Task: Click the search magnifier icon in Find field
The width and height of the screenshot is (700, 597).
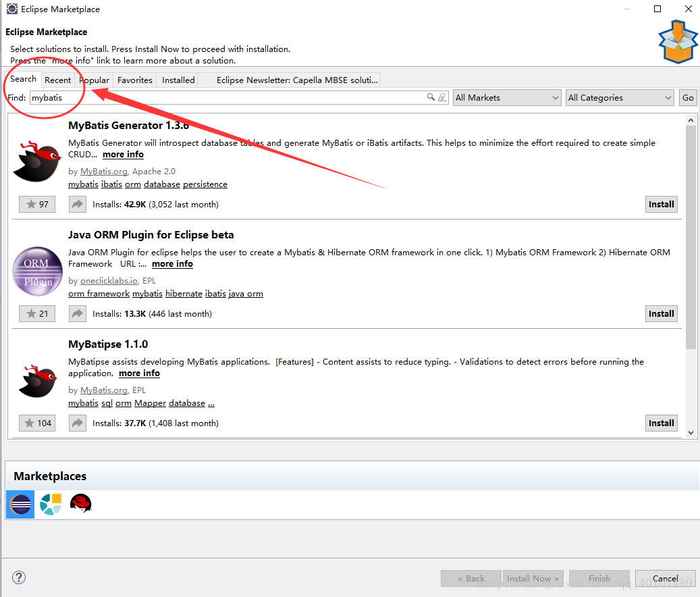Action: tap(431, 97)
